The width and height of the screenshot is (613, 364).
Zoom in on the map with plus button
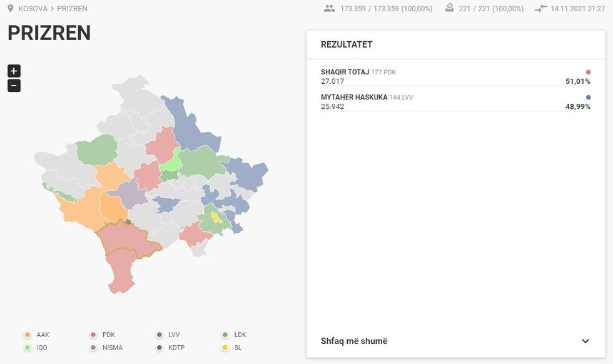(x=14, y=71)
